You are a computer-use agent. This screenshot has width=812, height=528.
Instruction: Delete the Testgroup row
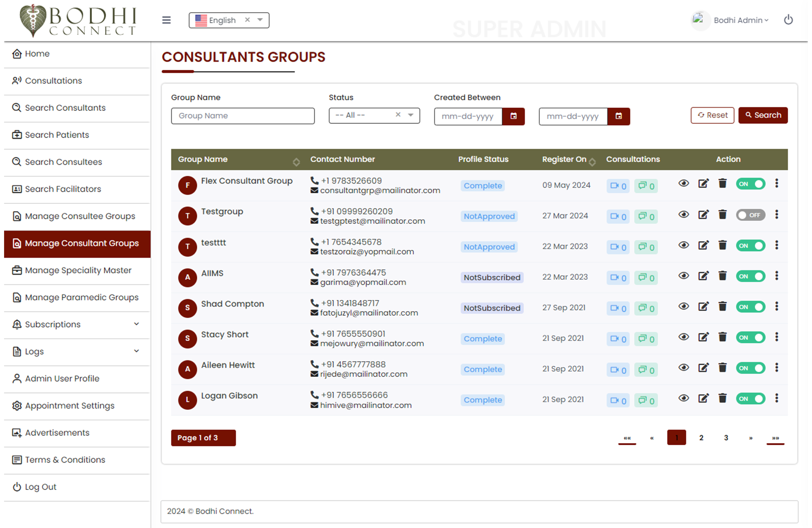click(722, 214)
